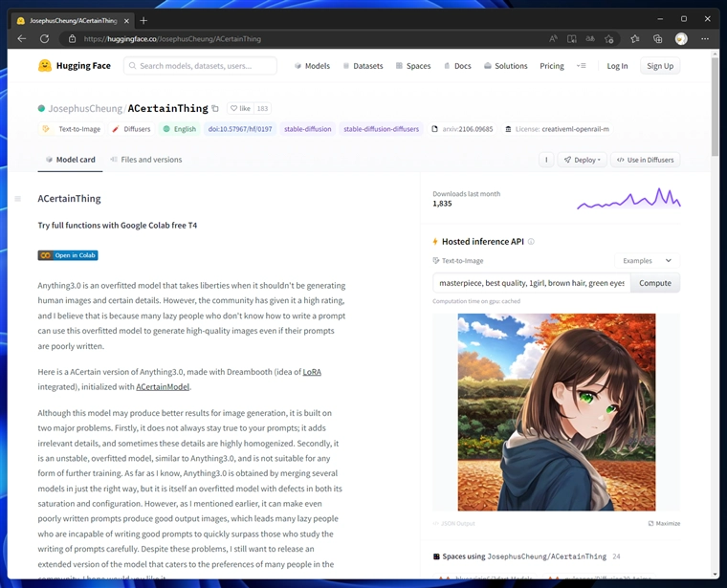Add page to favorites star icon
Image resolution: width=727 pixels, height=588 pixels.
pyautogui.click(x=609, y=39)
